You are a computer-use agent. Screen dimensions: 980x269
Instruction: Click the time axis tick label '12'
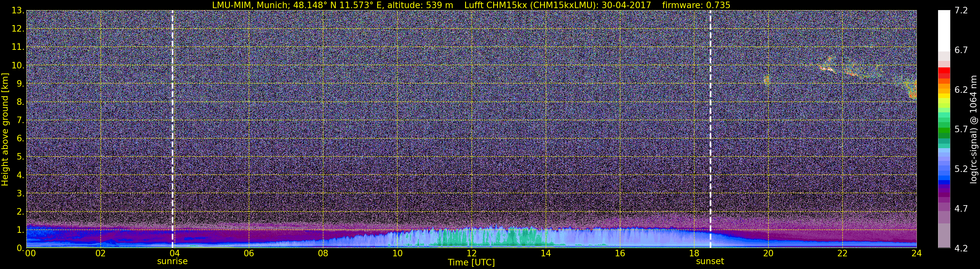(x=471, y=253)
